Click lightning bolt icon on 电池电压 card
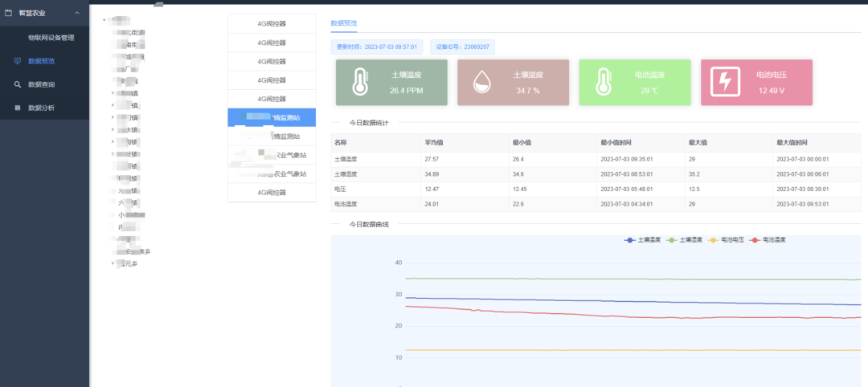 tap(725, 83)
